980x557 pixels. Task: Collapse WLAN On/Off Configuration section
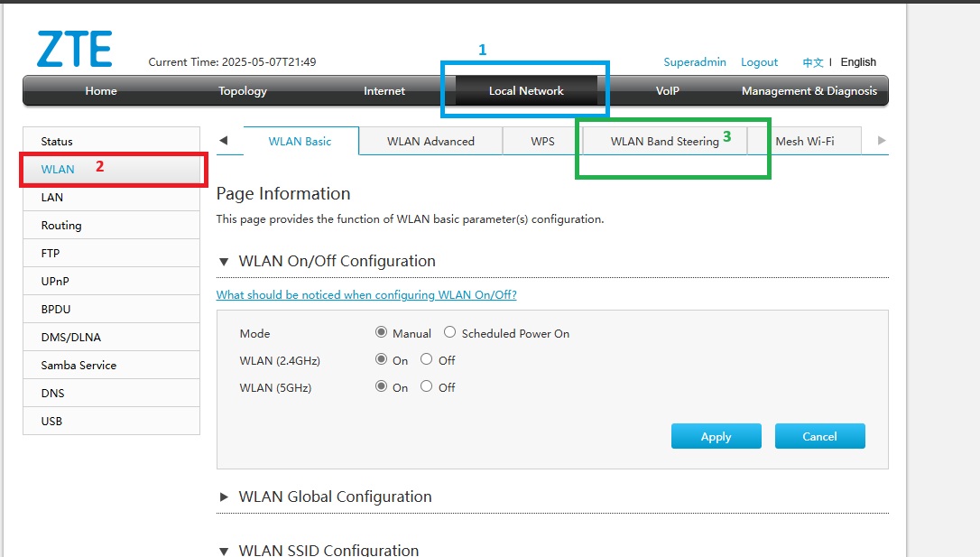pos(225,262)
